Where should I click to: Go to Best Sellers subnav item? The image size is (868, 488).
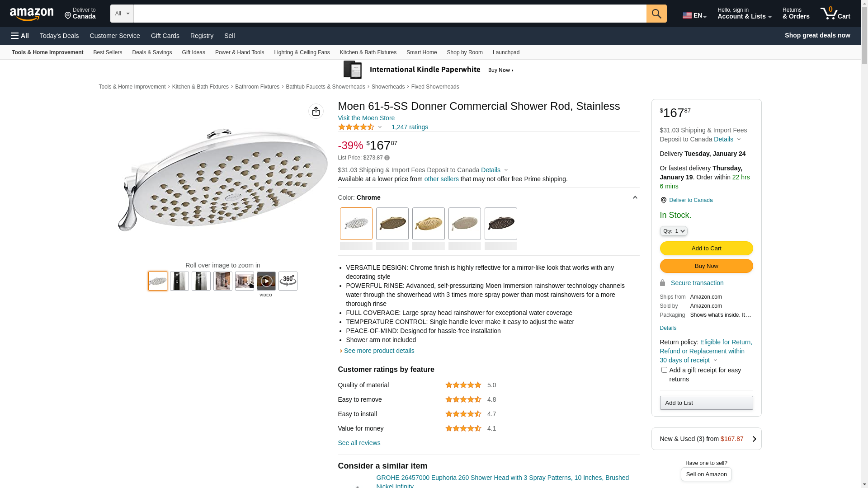click(108, 52)
